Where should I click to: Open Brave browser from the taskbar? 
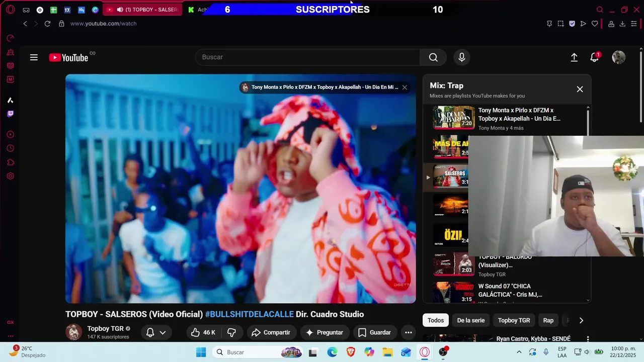[351, 352]
